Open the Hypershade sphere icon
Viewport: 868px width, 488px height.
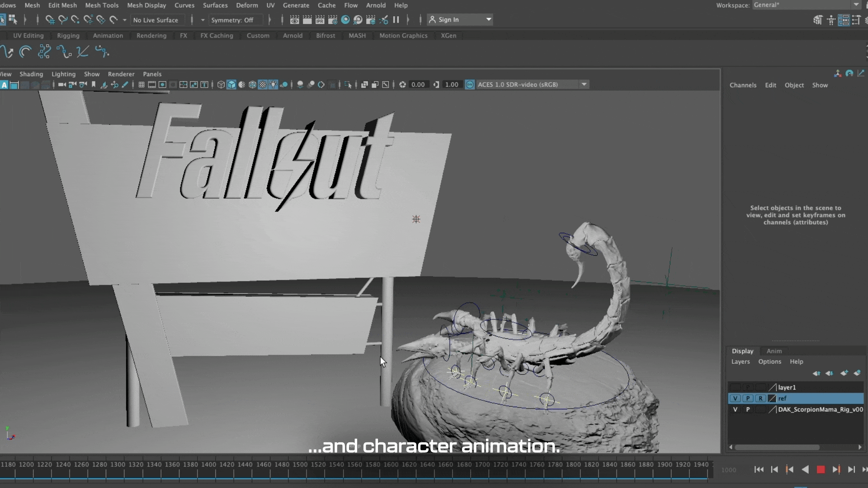[345, 20]
